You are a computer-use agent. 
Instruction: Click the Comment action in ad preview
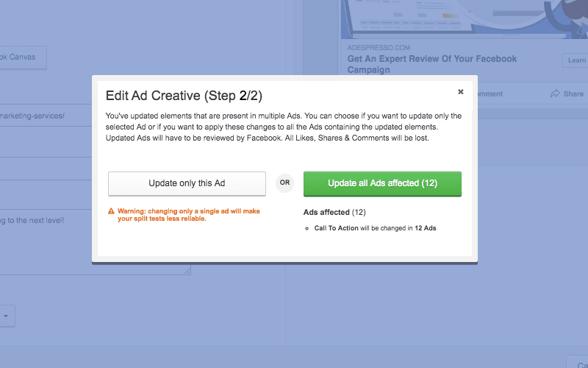(x=489, y=93)
